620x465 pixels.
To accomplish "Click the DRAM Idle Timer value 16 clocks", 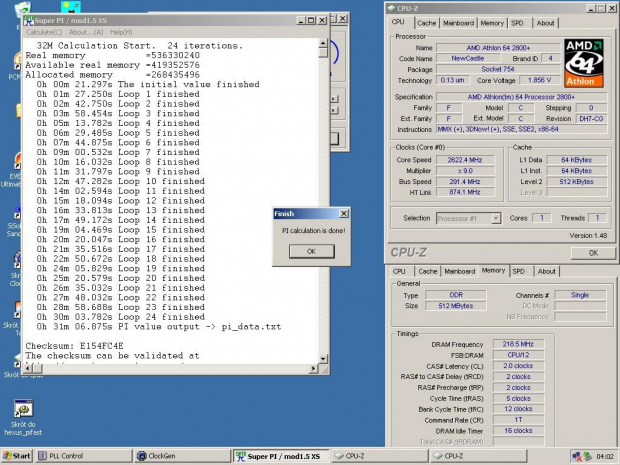I will [x=518, y=431].
